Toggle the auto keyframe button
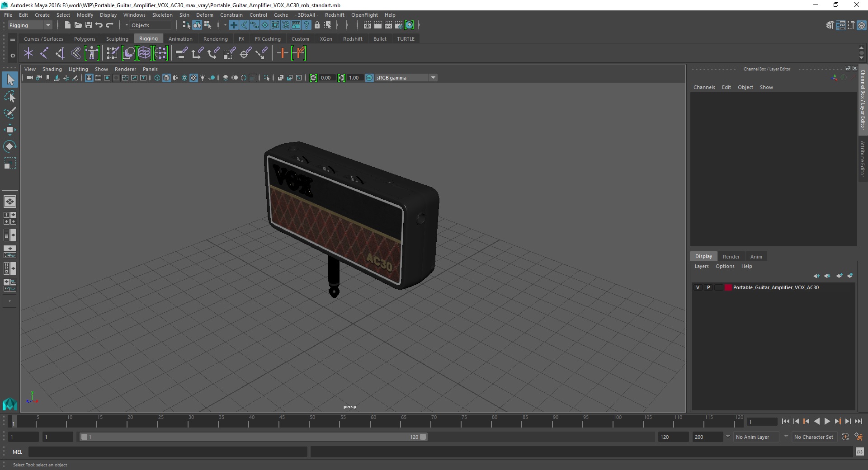This screenshot has height=470, width=868. click(x=845, y=437)
